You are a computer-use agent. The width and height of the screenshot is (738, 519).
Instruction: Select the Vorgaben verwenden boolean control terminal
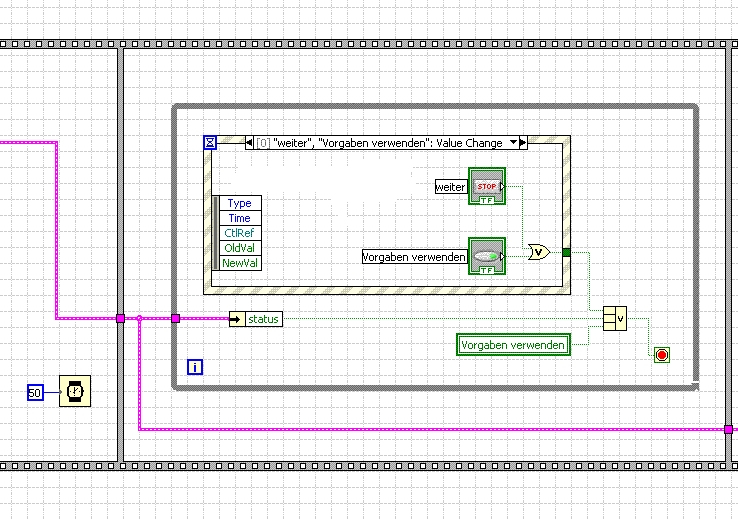487,256
